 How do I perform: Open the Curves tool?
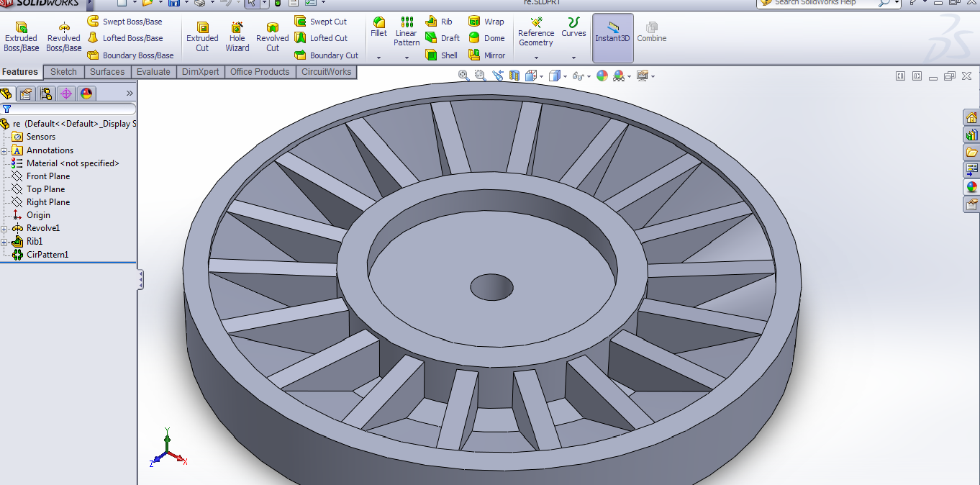click(573, 28)
